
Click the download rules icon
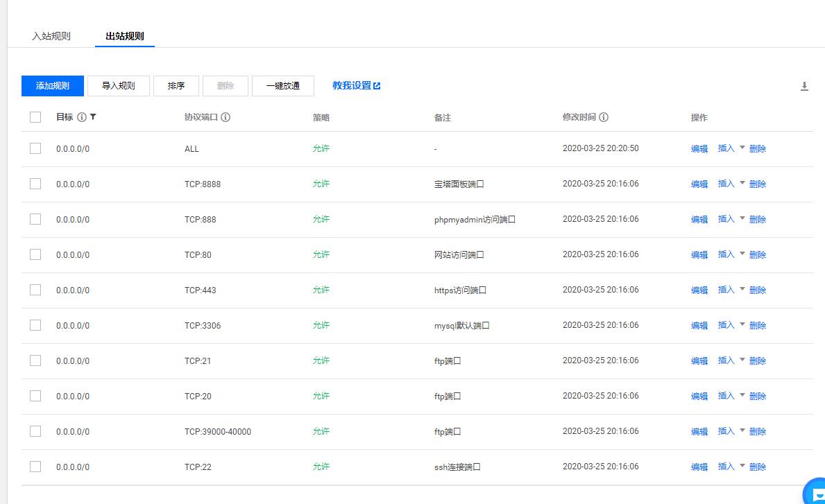[804, 87]
